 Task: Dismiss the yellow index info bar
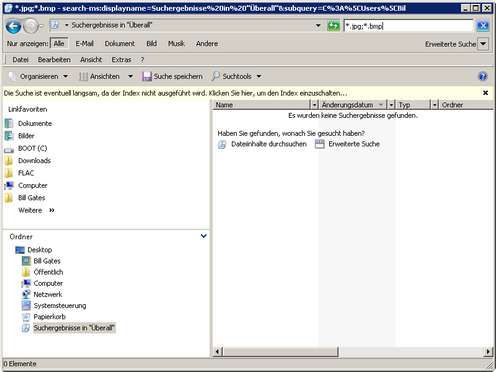(486, 93)
